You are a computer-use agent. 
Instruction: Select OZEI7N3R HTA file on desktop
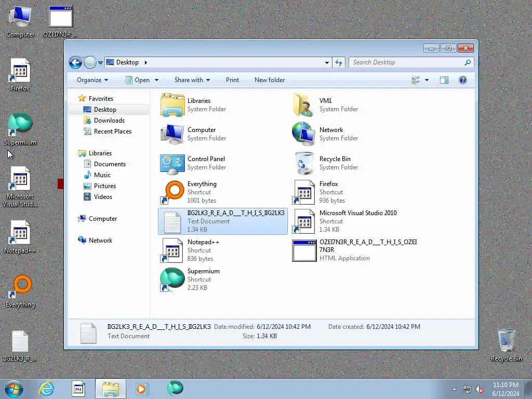pyautogui.click(x=60, y=21)
